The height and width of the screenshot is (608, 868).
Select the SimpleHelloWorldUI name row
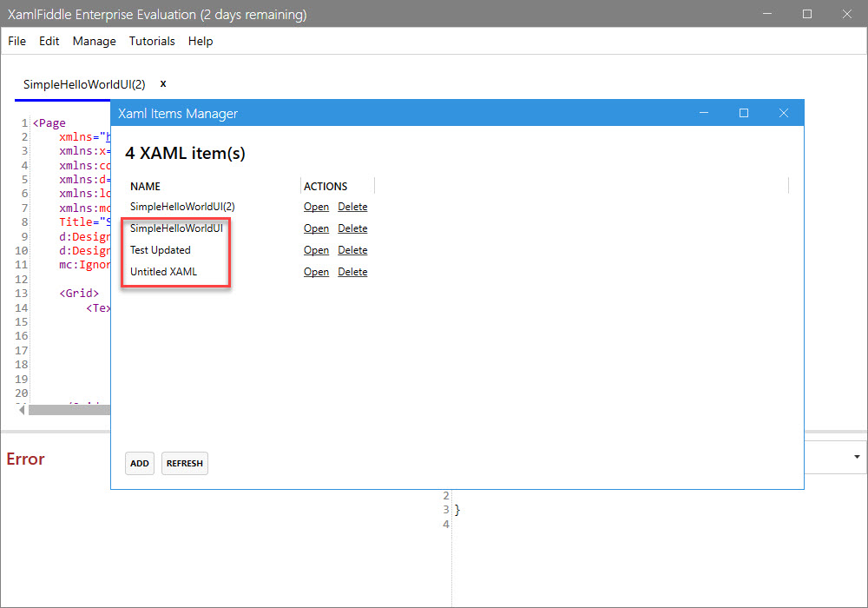coord(176,228)
